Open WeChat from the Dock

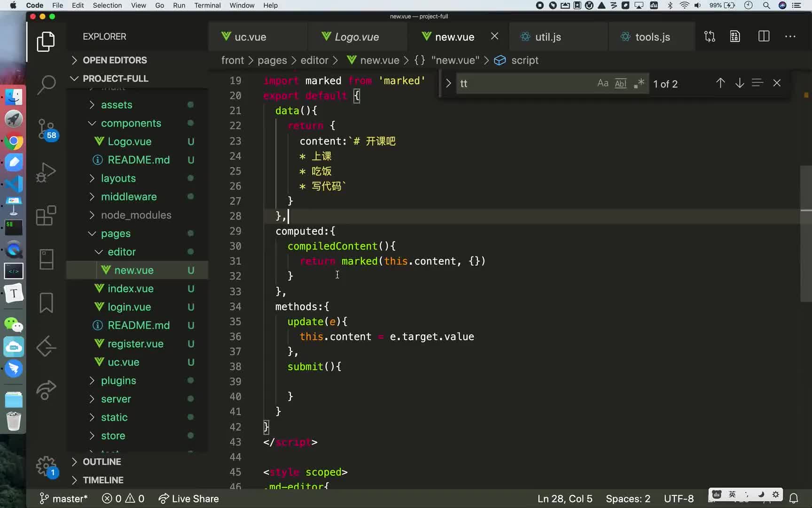14,325
